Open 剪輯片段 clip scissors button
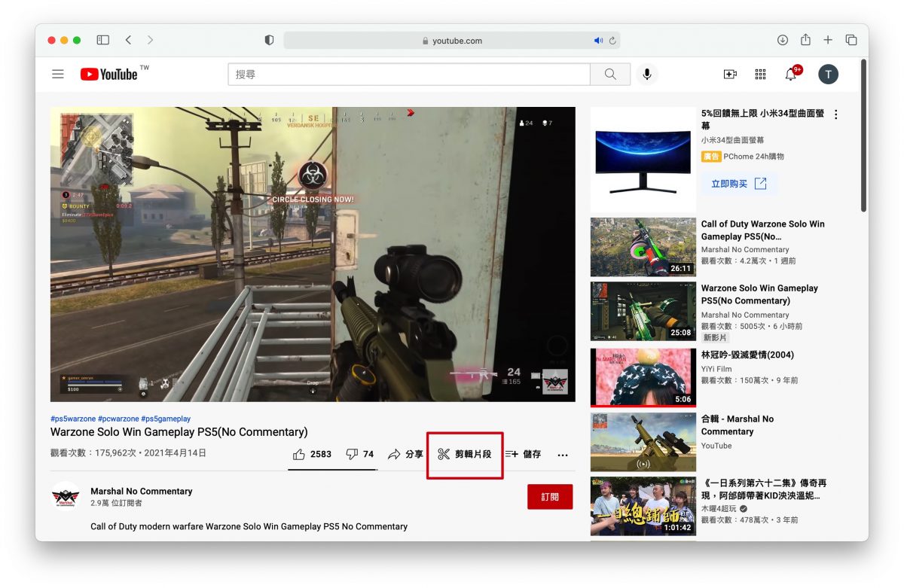 [x=464, y=454]
